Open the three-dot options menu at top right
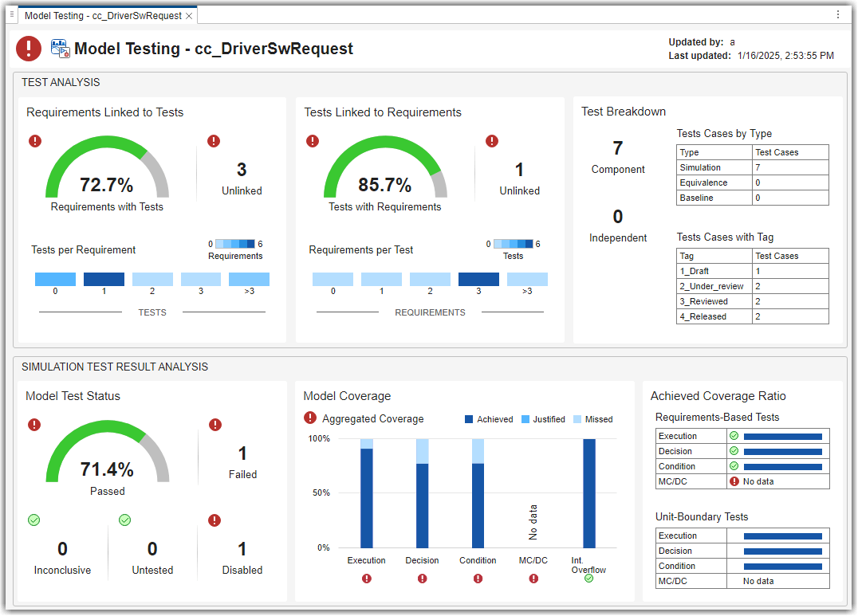The width and height of the screenshot is (858, 616). [838, 15]
